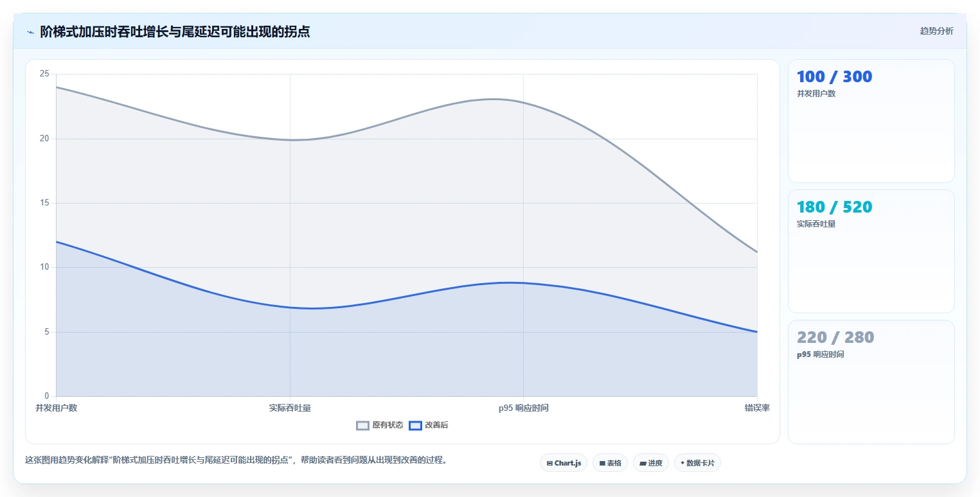Click the 25 y-axis tick label

point(44,74)
